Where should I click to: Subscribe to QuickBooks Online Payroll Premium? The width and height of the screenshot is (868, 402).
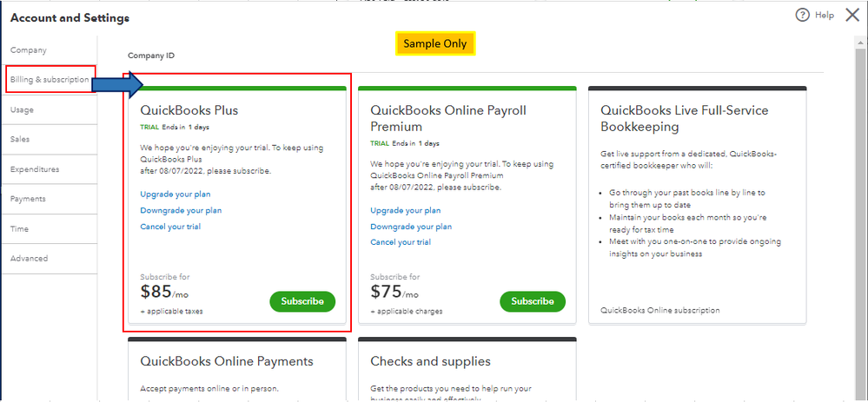tap(532, 301)
